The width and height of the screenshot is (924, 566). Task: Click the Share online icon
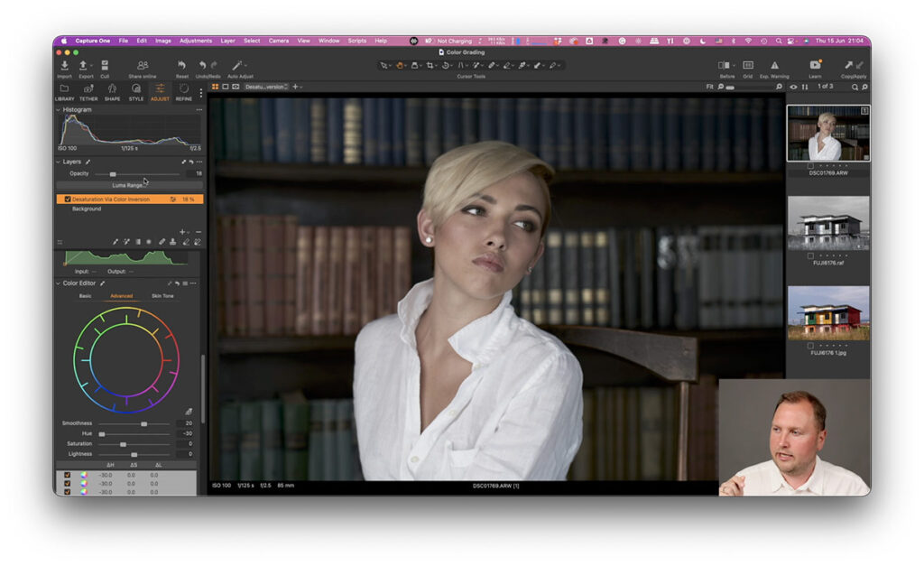pos(143,65)
